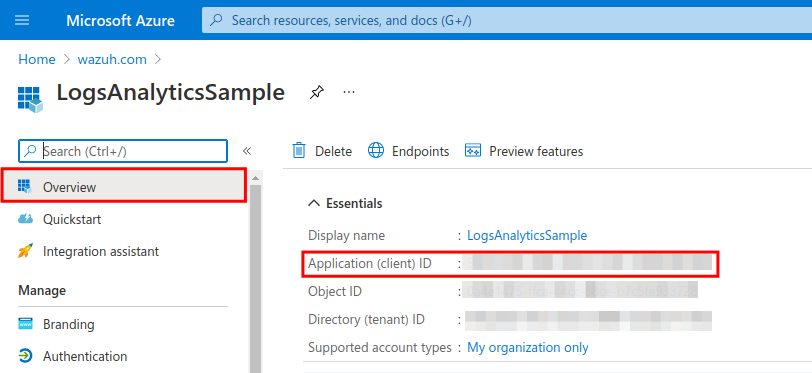The height and width of the screenshot is (373, 812).
Task: Delete the app registration
Action: [322, 151]
